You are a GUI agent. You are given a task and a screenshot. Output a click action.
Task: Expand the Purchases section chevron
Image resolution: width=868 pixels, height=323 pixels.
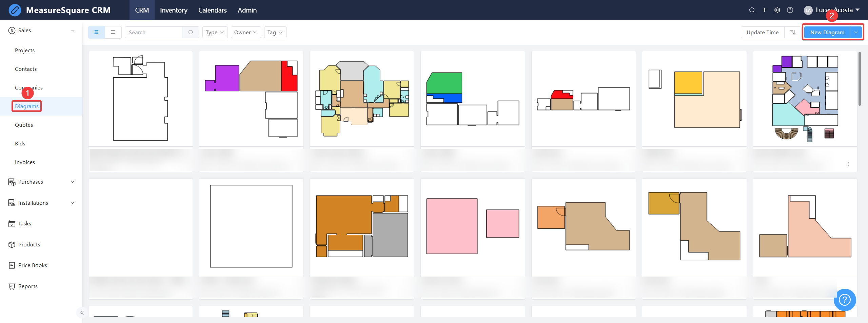[x=72, y=182]
